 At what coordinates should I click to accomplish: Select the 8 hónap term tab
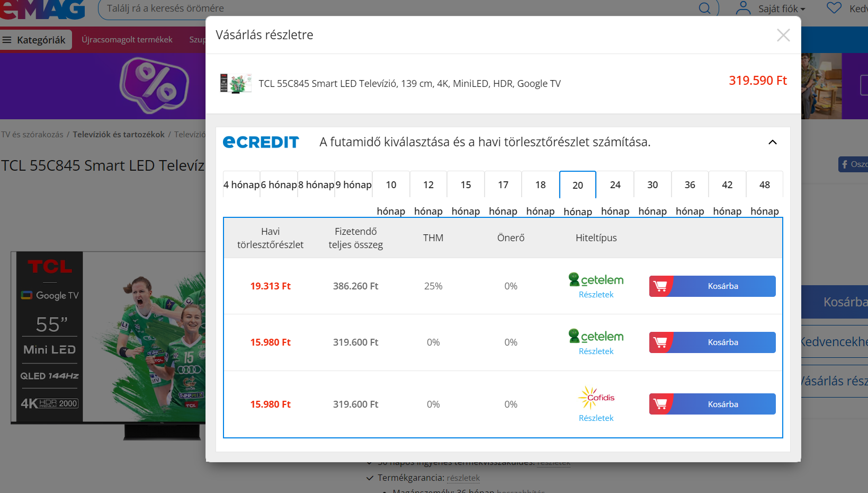316,184
